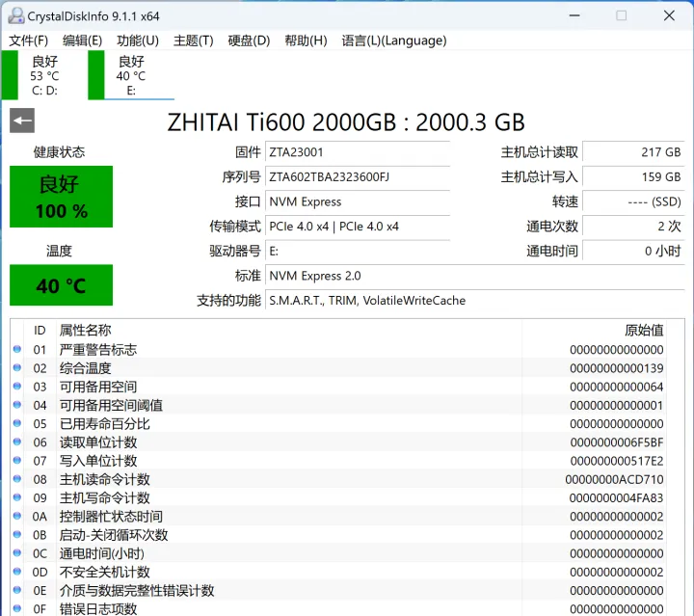Open the 主题(T) menu

coord(193,40)
